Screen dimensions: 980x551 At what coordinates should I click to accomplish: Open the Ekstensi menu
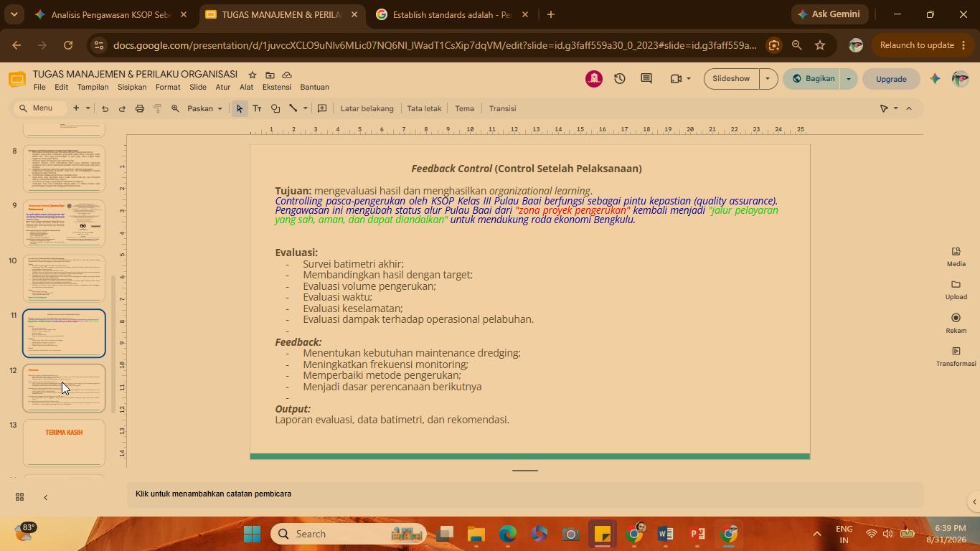pos(277,87)
